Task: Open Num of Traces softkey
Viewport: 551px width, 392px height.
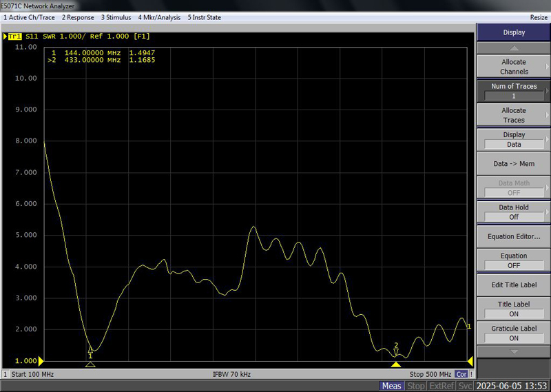Action: [514, 91]
